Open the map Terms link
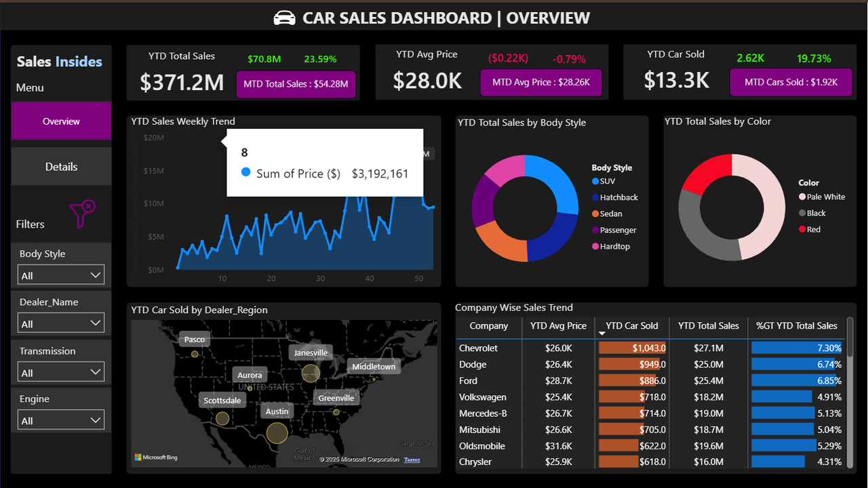Image resolution: width=868 pixels, height=488 pixels. click(412, 460)
